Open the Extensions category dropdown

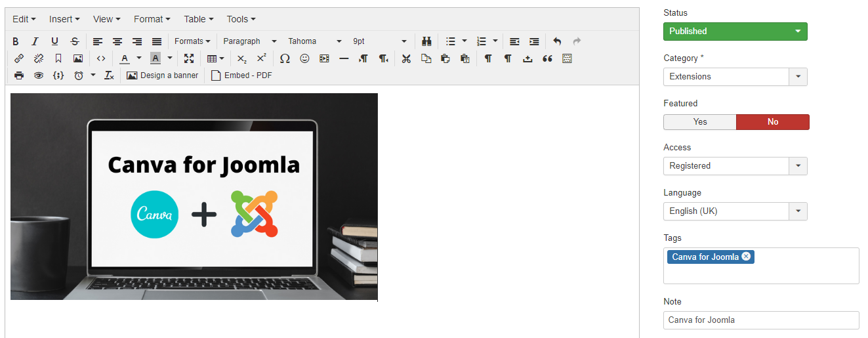coord(735,77)
